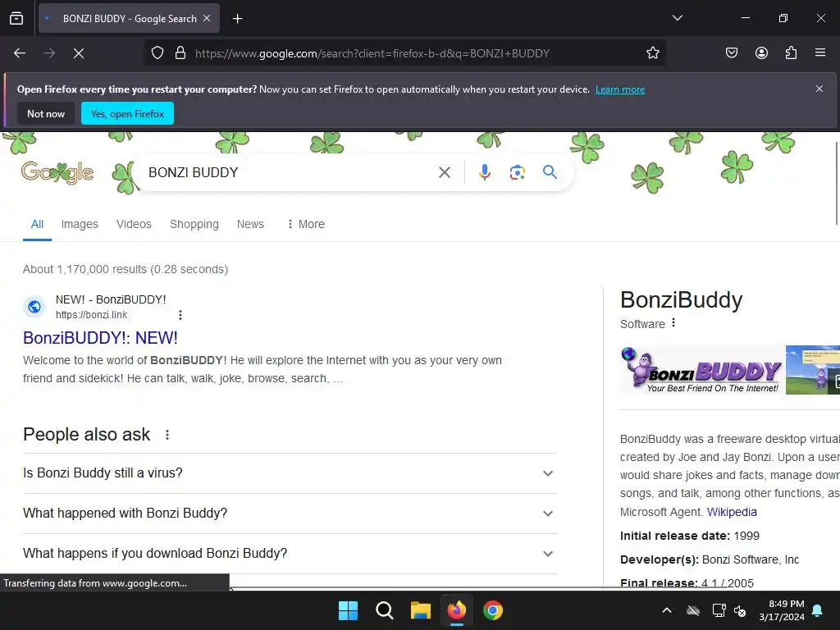The image size is (840, 630).
Task: Show hidden system tray icons
Action: tap(667, 610)
